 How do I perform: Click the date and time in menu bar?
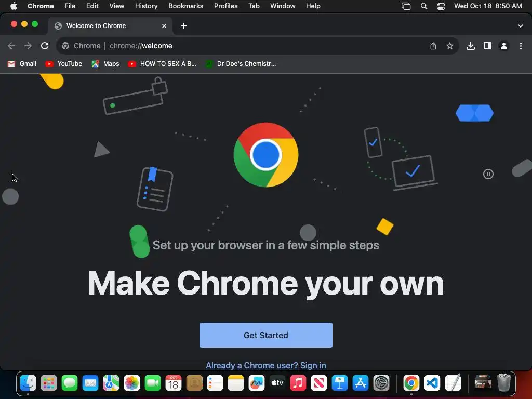coord(488,6)
